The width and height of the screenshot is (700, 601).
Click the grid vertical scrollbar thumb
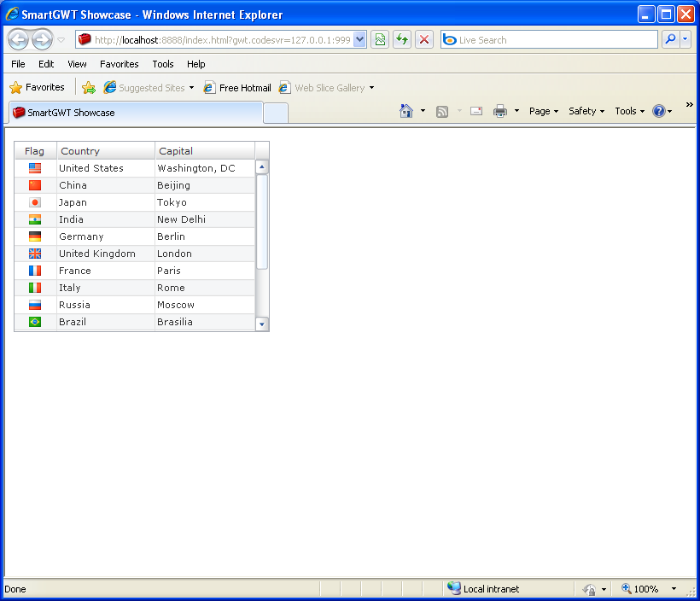(x=262, y=222)
